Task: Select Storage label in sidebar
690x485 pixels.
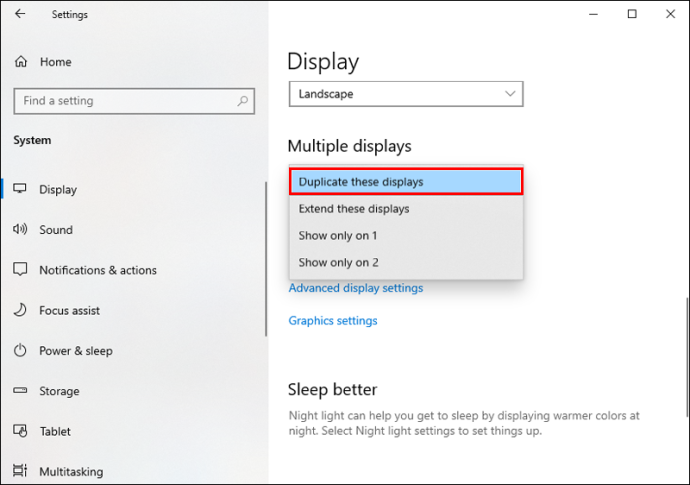Action: pyautogui.click(x=59, y=391)
